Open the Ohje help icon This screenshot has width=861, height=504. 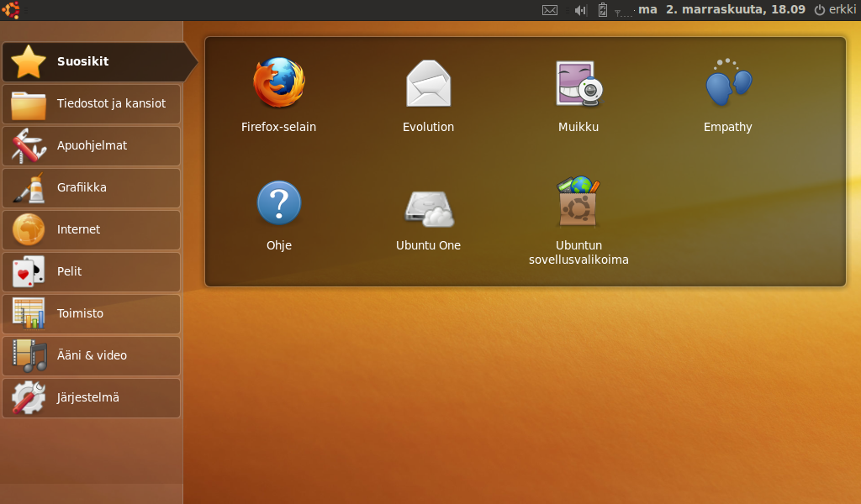click(278, 202)
